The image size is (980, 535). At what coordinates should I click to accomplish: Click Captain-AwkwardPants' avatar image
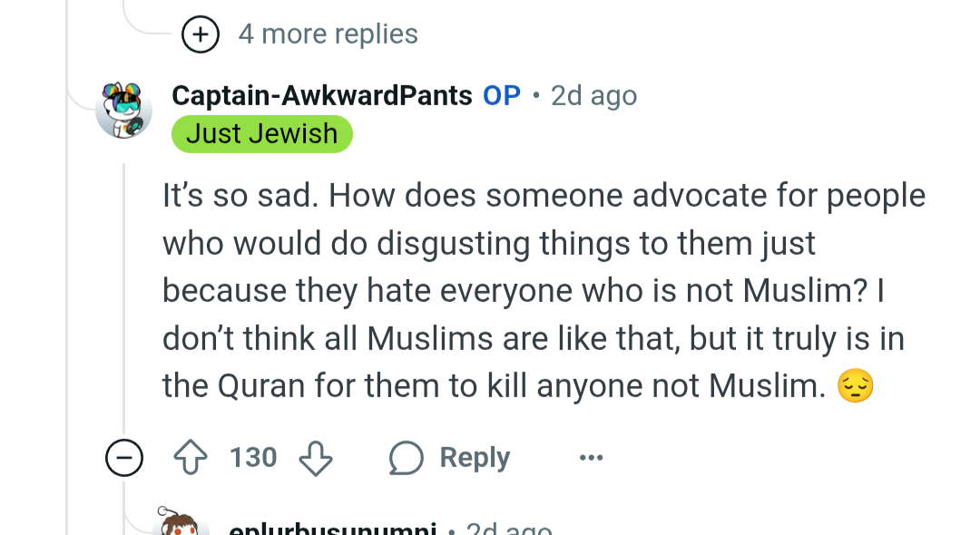pyautogui.click(x=123, y=111)
